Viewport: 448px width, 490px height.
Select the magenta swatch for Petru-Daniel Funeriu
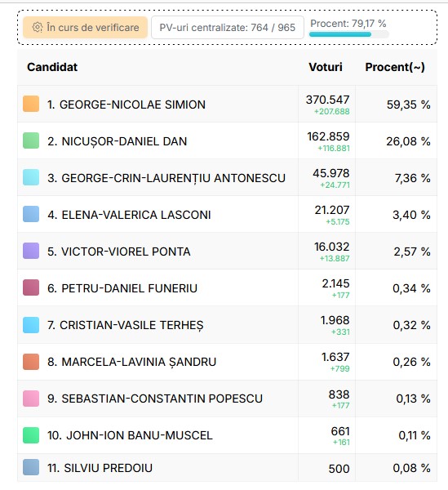pyautogui.click(x=31, y=287)
